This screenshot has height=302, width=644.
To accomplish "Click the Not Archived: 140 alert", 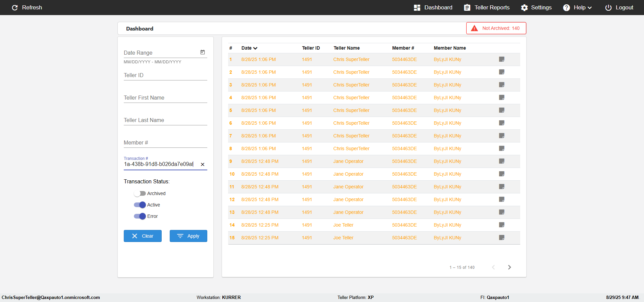I will click(496, 28).
